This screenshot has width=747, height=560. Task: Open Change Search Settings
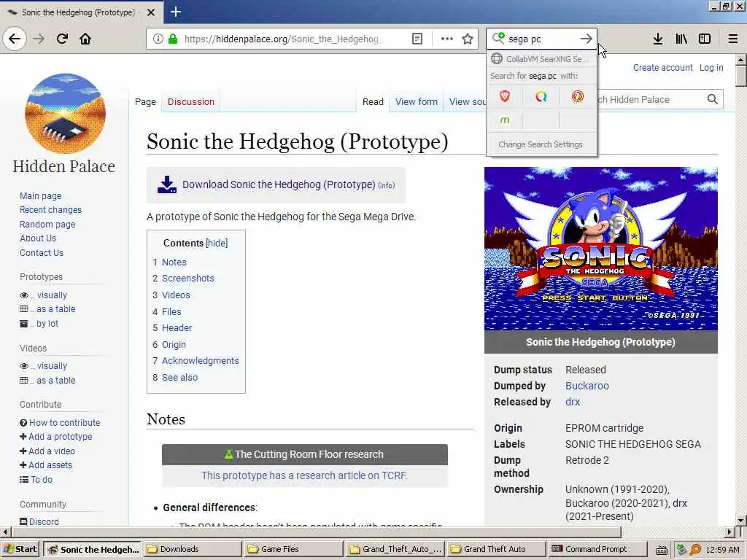tap(541, 144)
